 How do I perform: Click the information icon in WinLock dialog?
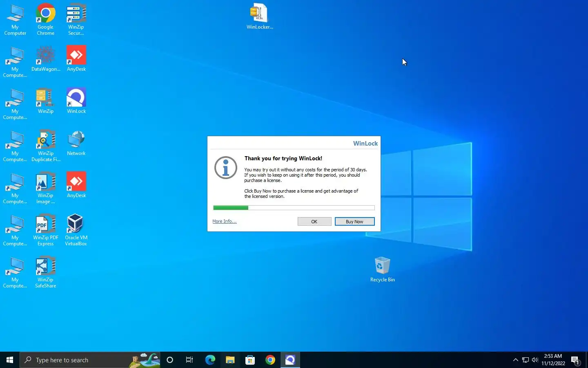point(226,168)
